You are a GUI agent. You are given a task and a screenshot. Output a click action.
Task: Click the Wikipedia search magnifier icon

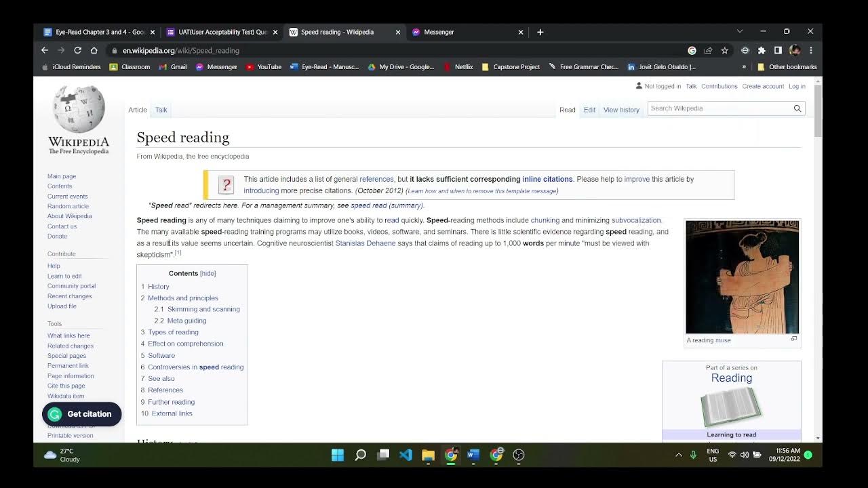click(797, 108)
